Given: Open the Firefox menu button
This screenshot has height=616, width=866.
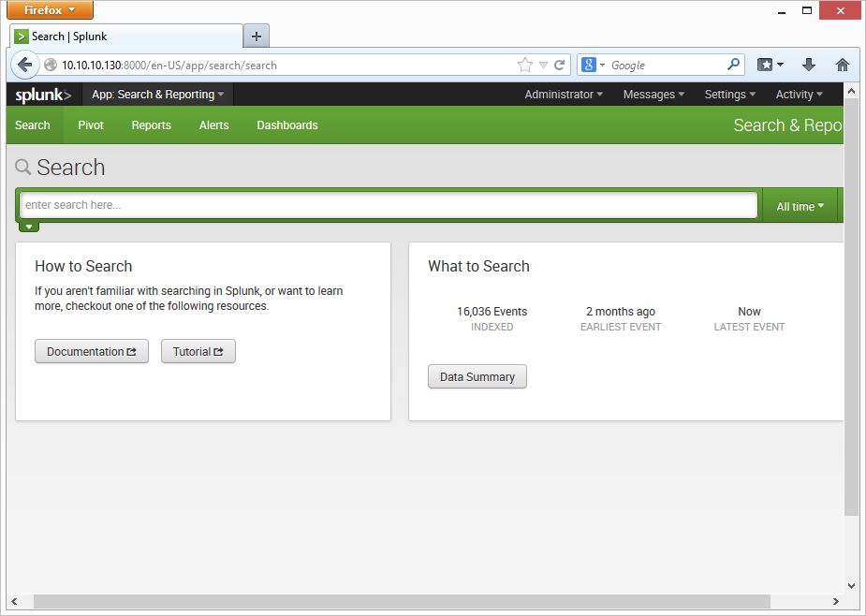Looking at the screenshot, I should click(x=50, y=10).
